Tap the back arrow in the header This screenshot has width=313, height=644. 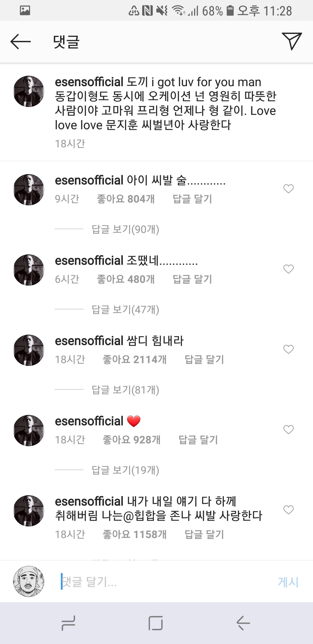[20, 42]
